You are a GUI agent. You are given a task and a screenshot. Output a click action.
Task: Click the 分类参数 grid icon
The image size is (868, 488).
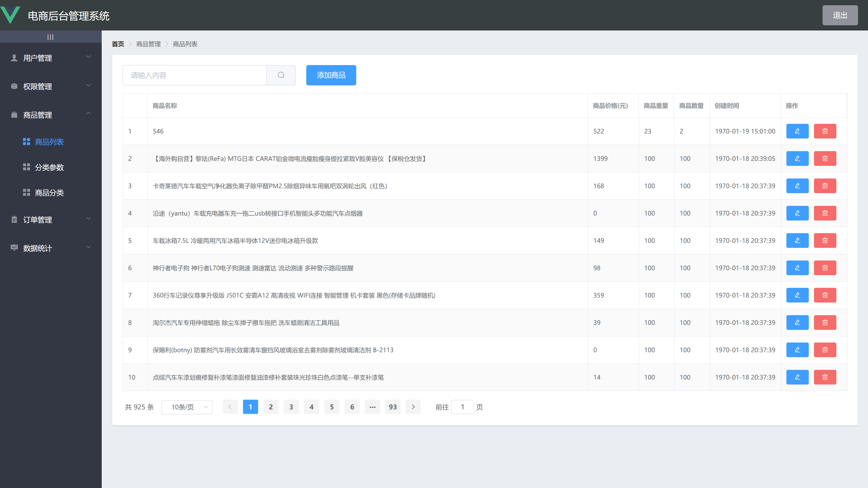pos(27,167)
